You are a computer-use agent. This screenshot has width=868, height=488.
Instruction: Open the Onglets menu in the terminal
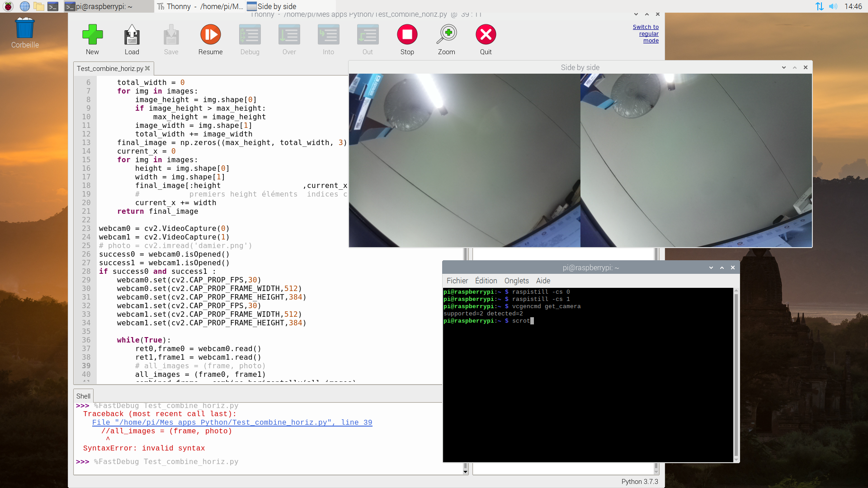tap(516, 281)
